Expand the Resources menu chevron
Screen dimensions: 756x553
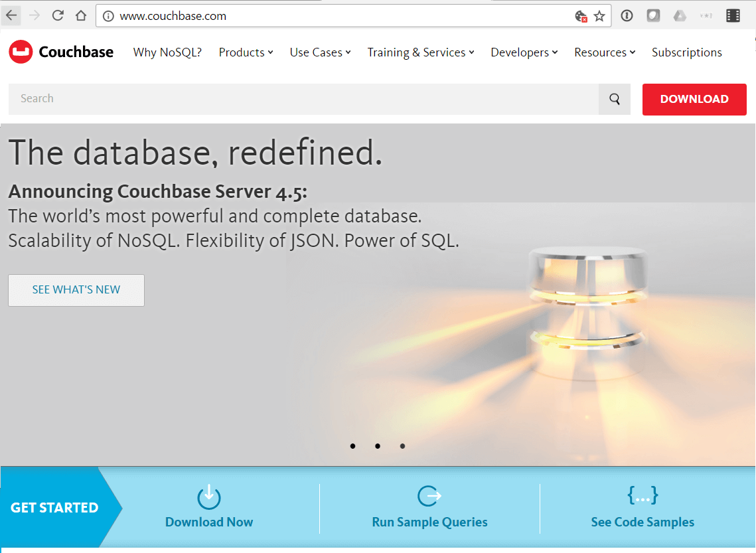632,52
